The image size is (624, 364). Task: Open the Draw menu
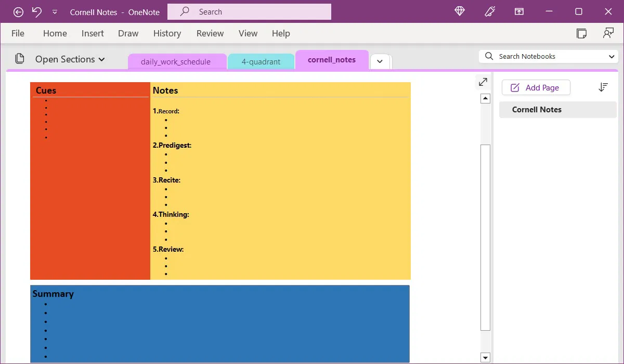128,33
